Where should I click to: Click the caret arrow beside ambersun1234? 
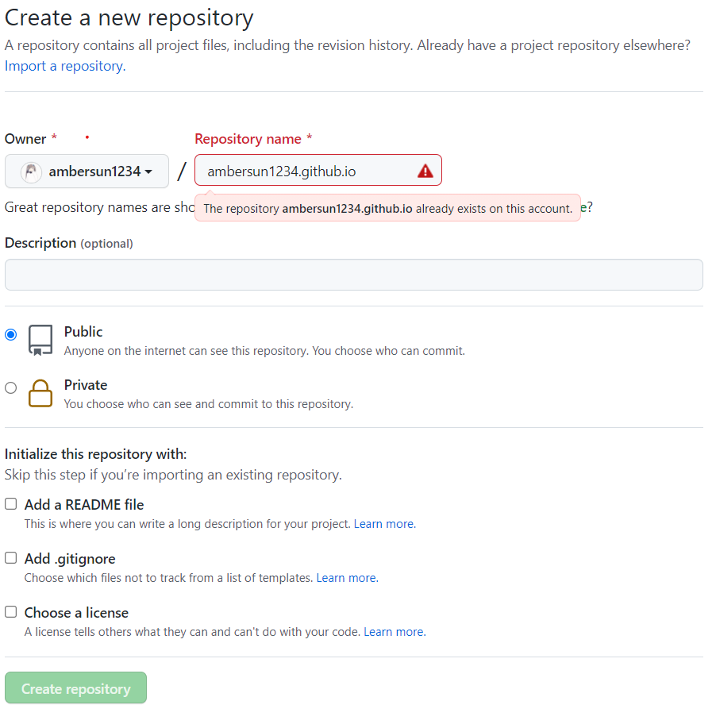pos(148,172)
